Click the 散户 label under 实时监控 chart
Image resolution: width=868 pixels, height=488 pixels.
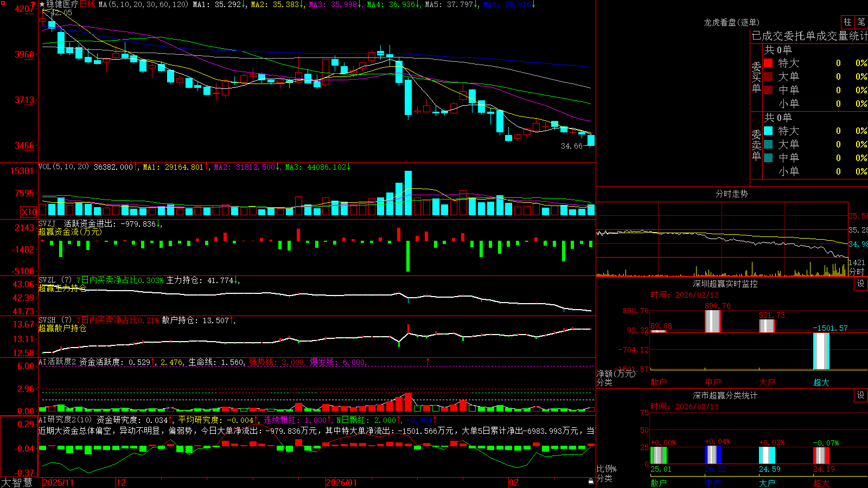(x=659, y=382)
